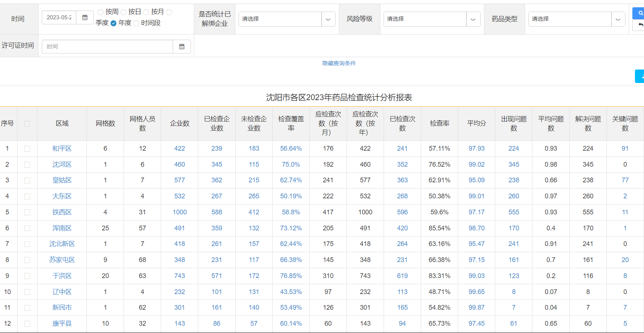The height and width of the screenshot is (333, 644).
Task: Click 康平县 已检查次数 value 94
Action: pos(402,324)
